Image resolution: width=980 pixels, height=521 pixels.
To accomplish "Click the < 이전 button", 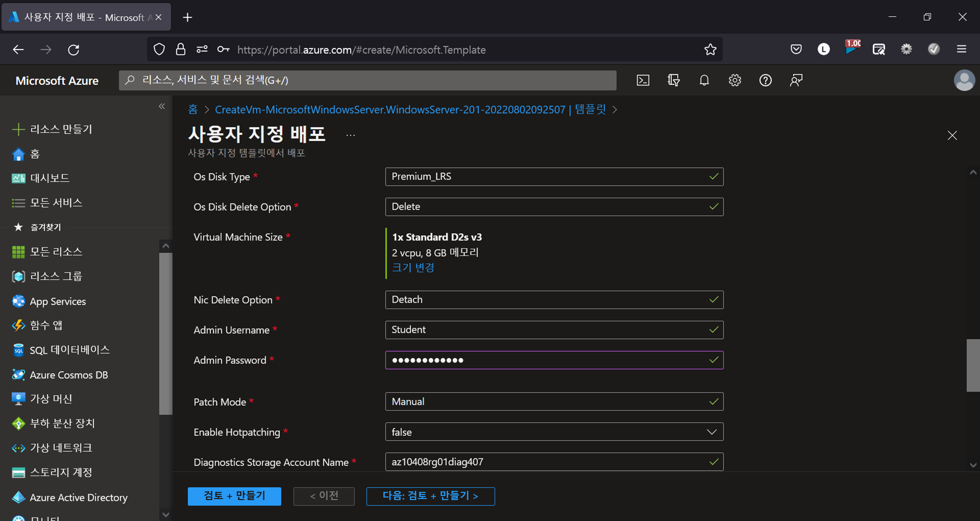I will (324, 496).
